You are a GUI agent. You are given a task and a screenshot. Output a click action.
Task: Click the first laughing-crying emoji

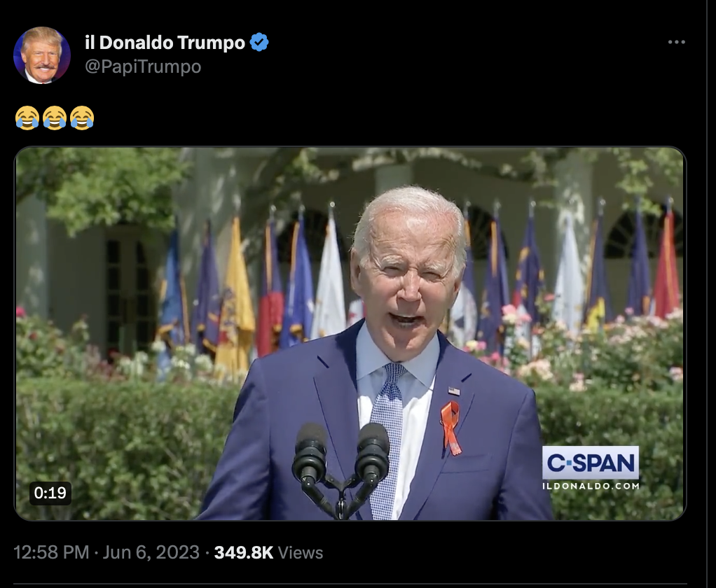point(27,118)
